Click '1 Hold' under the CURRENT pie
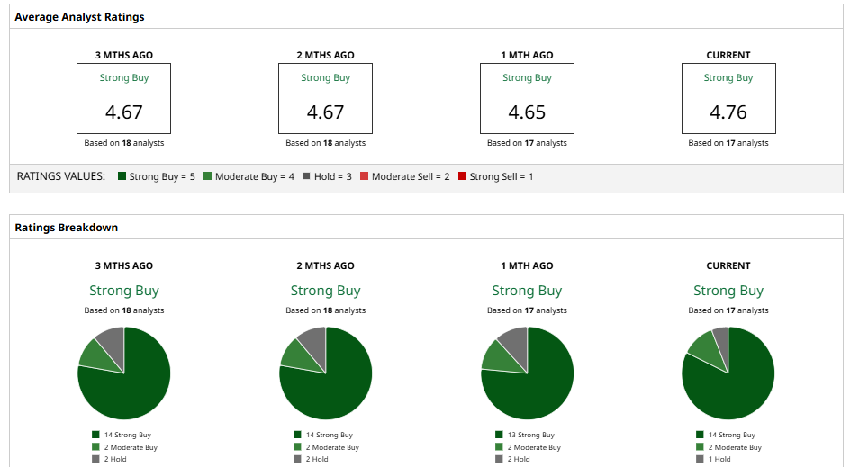This screenshot has height=467, width=868. click(719, 459)
